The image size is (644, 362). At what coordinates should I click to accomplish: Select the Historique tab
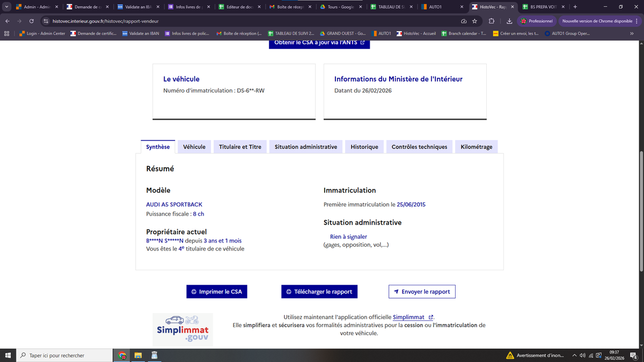tap(364, 147)
